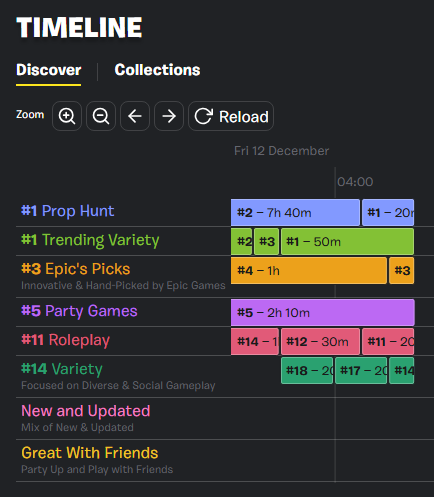Click the 04:00 time label
This screenshot has height=497, width=434.
(355, 182)
